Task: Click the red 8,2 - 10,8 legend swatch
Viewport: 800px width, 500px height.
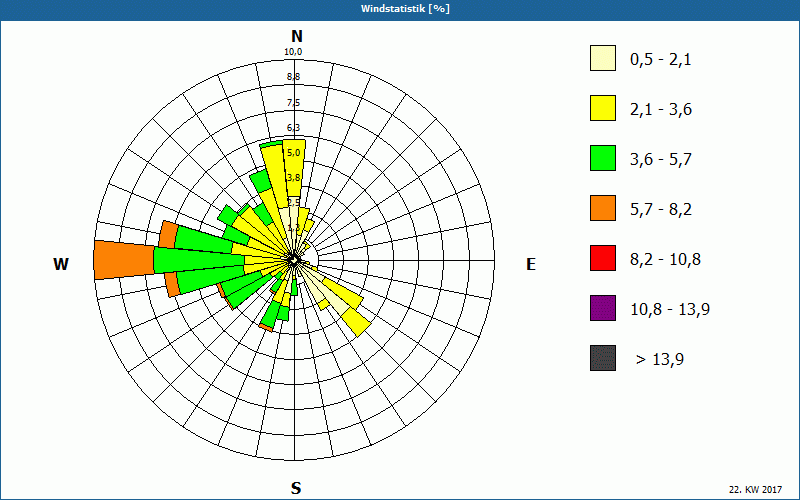Action: pyautogui.click(x=603, y=258)
